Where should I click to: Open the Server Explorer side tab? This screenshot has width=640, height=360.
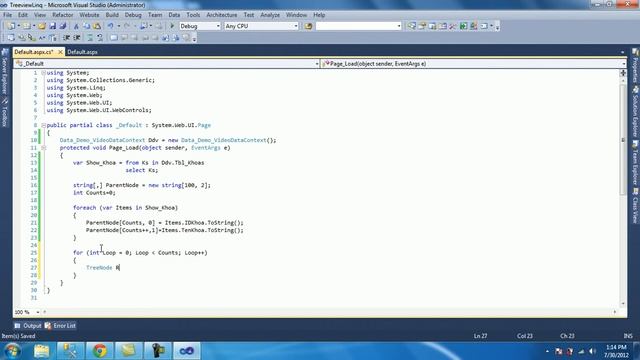pyautogui.click(x=4, y=72)
